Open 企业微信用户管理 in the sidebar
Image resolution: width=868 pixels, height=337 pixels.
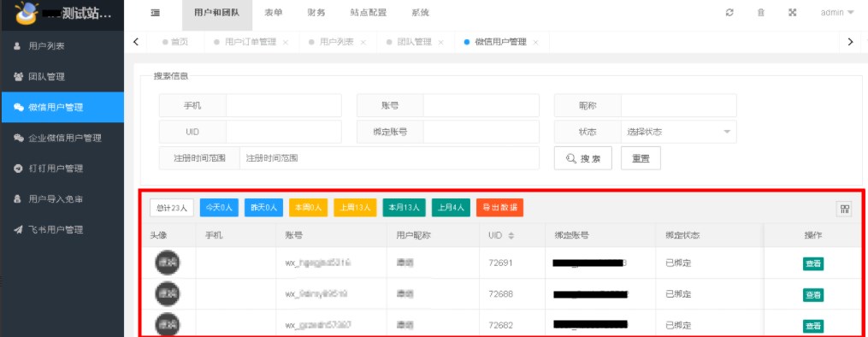[62, 138]
